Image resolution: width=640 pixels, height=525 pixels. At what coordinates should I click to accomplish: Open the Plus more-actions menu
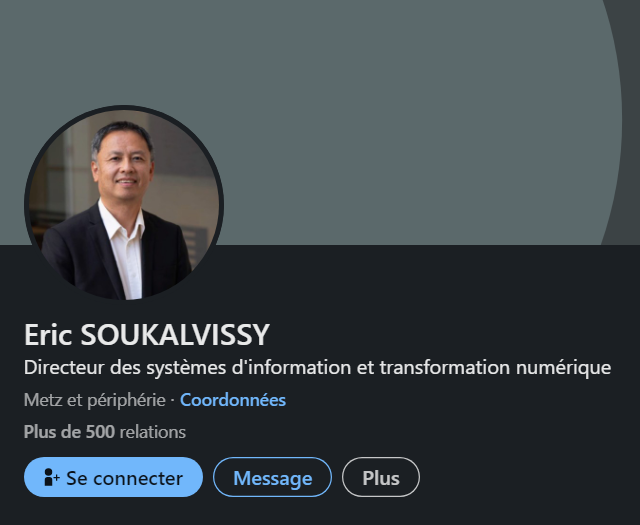pyautogui.click(x=381, y=477)
